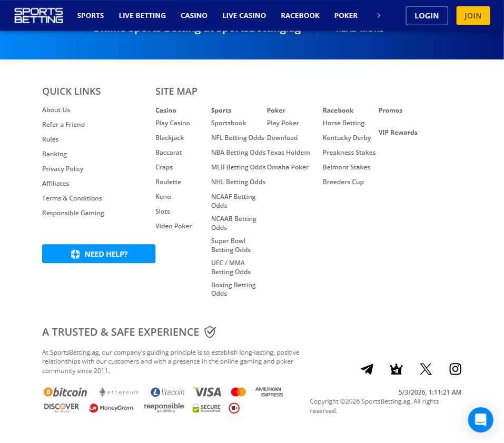Open the Sportsbook link

[x=229, y=123]
